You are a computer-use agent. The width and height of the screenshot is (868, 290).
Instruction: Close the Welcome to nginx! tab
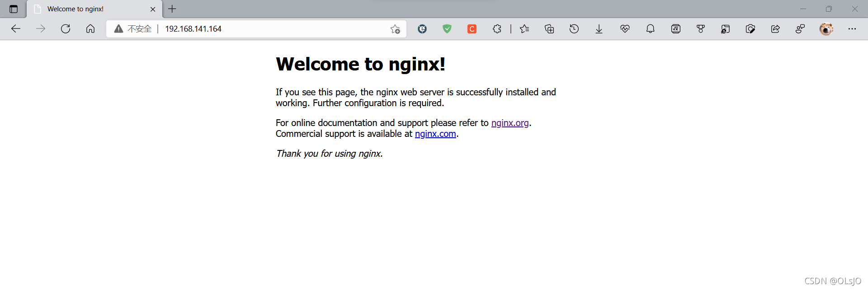[x=153, y=9]
